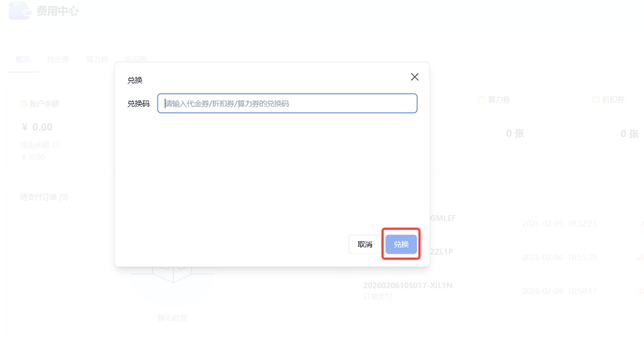Cancel the dialog with 取消
Image resolution: width=644 pixels, height=356 pixels.
[365, 244]
